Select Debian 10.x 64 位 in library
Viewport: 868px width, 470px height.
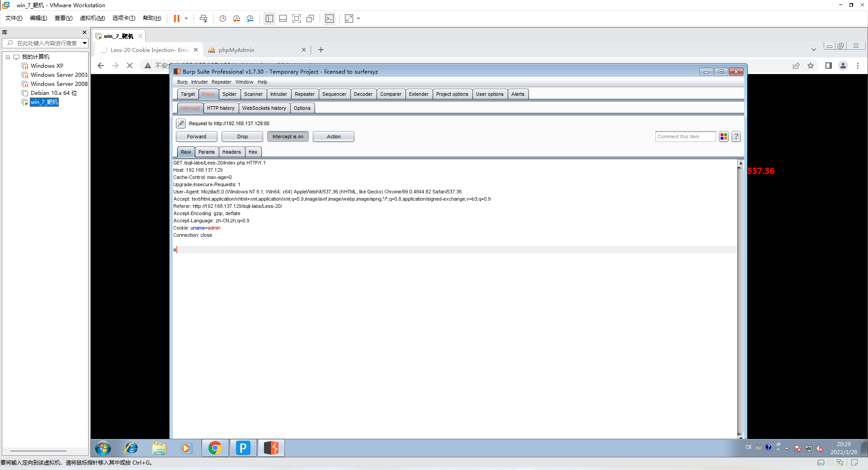(x=49, y=93)
